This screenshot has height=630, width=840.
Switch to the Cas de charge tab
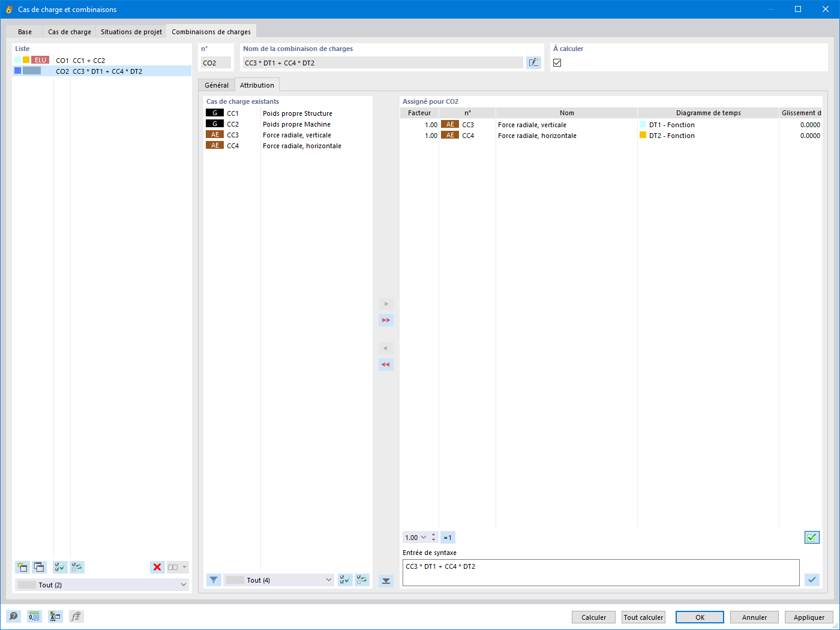[x=70, y=32]
